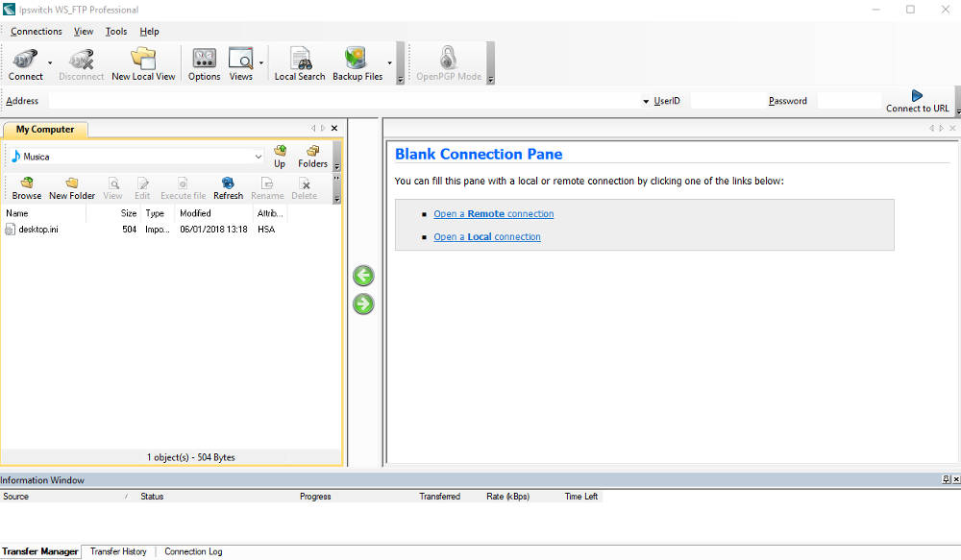Sort files by Type column header

click(158, 213)
